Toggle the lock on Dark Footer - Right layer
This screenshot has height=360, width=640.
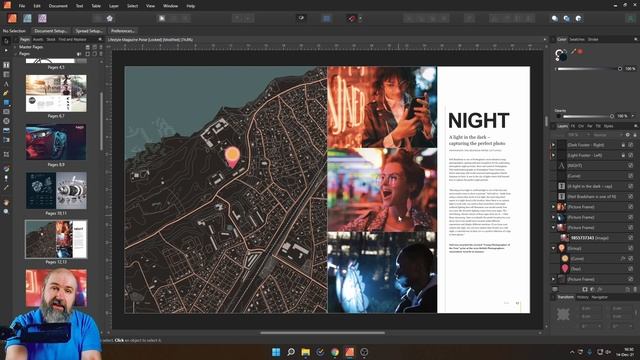(x=623, y=145)
